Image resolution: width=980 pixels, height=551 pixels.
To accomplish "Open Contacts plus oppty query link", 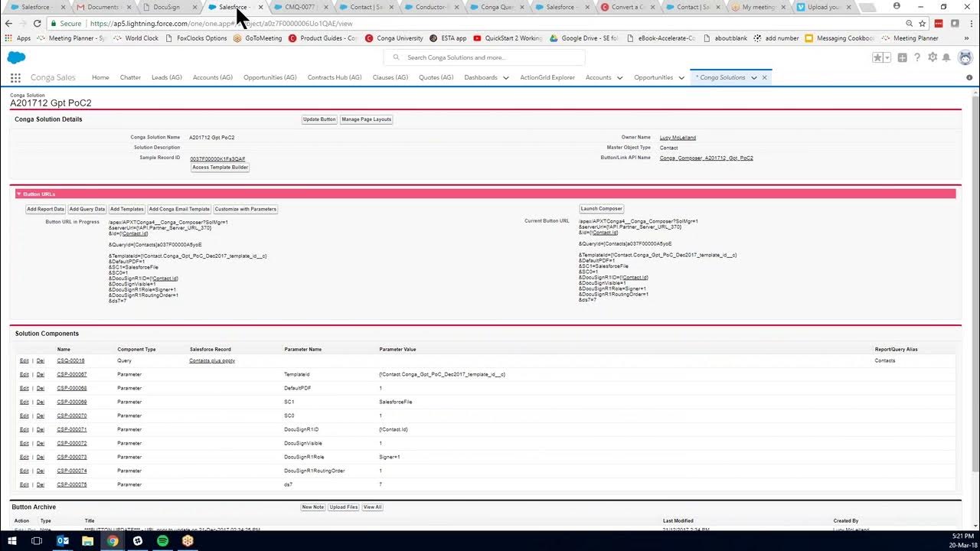I will click(212, 360).
